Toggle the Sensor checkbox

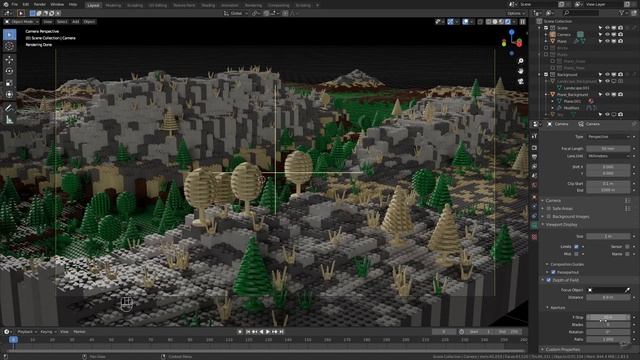pos(627,247)
